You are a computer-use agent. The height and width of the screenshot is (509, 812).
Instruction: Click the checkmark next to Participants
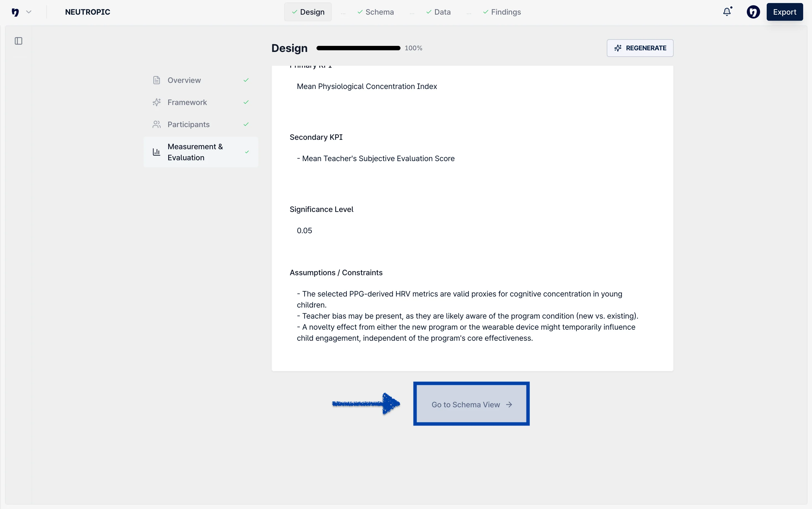coord(246,125)
